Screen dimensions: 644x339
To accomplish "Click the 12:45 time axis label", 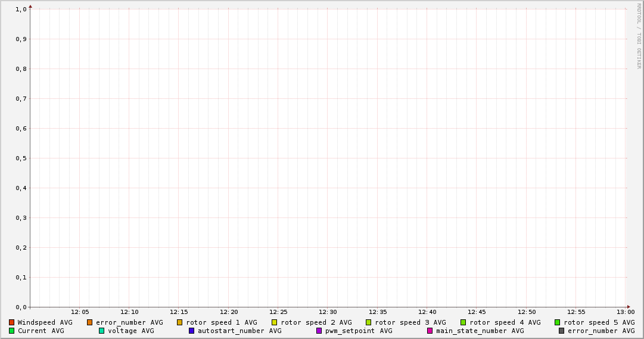I will pyautogui.click(x=477, y=312).
